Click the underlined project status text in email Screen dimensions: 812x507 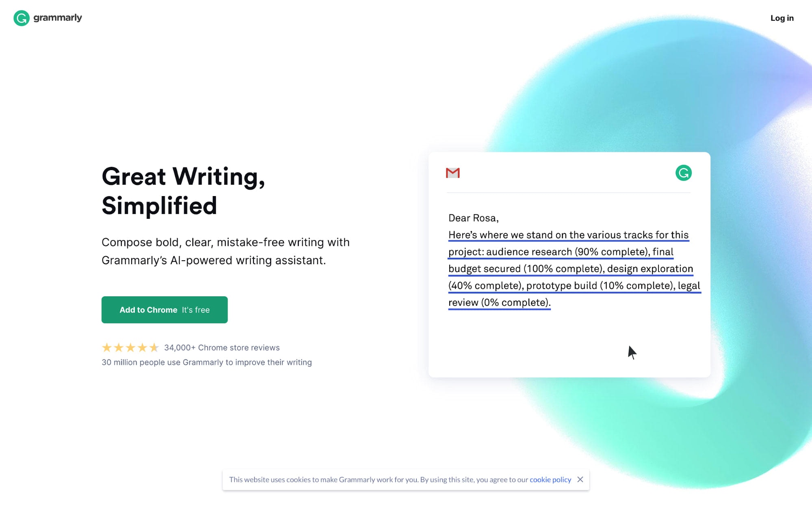click(x=574, y=268)
